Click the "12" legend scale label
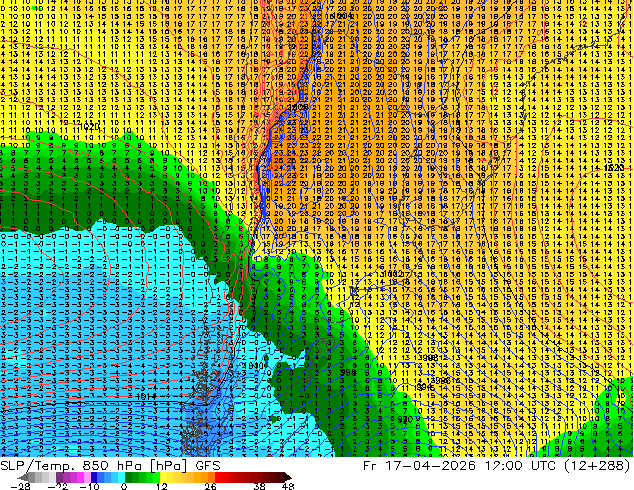Image resolution: width=634 pixels, height=490 pixels. pos(162,486)
